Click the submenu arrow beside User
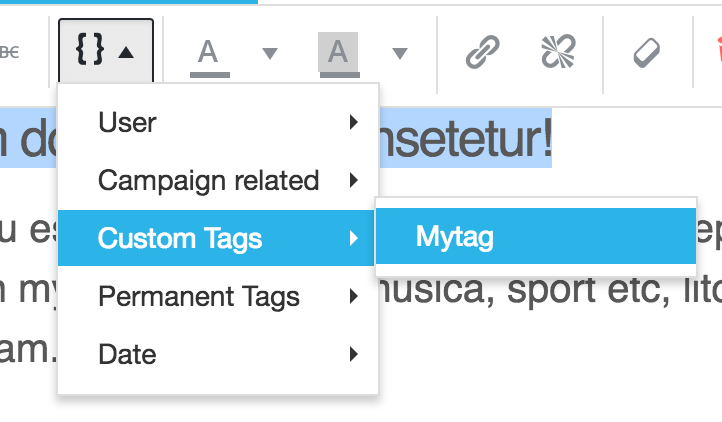 pyautogui.click(x=353, y=123)
